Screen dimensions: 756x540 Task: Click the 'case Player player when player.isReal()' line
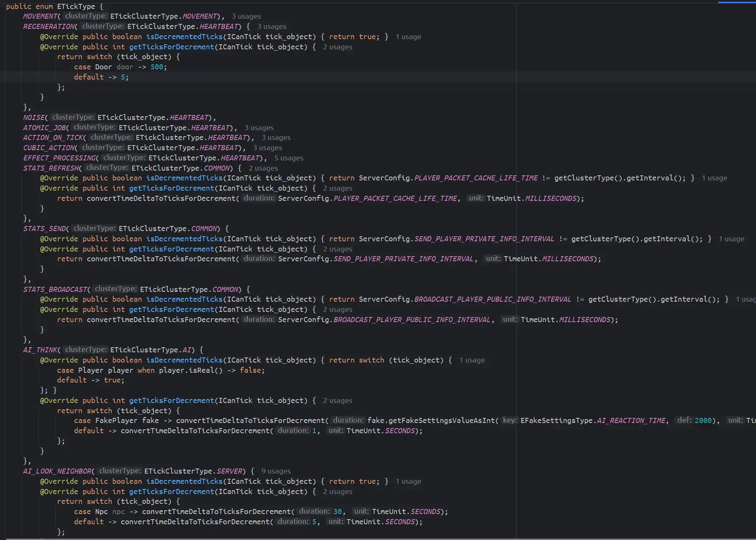pos(161,370)
